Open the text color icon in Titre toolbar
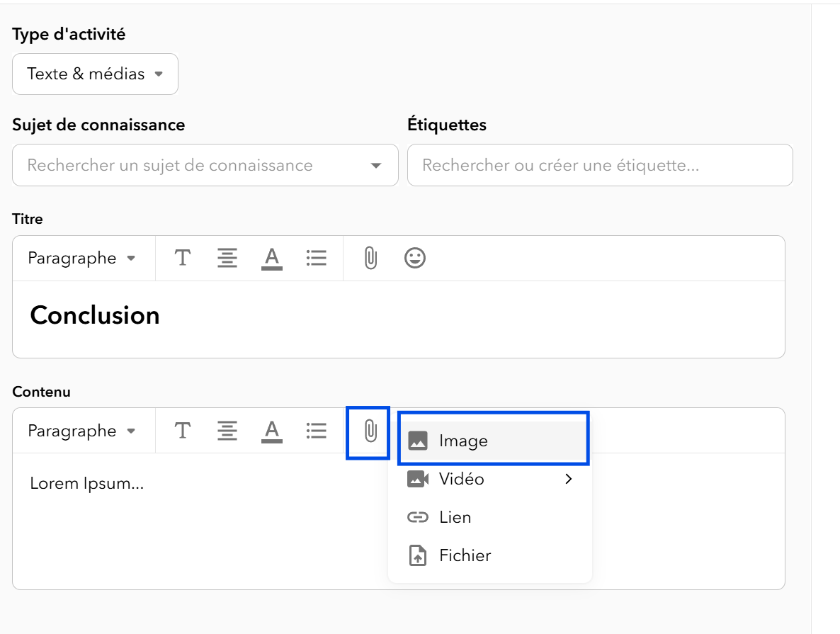The image size is (840, 634). coord(271,259)
